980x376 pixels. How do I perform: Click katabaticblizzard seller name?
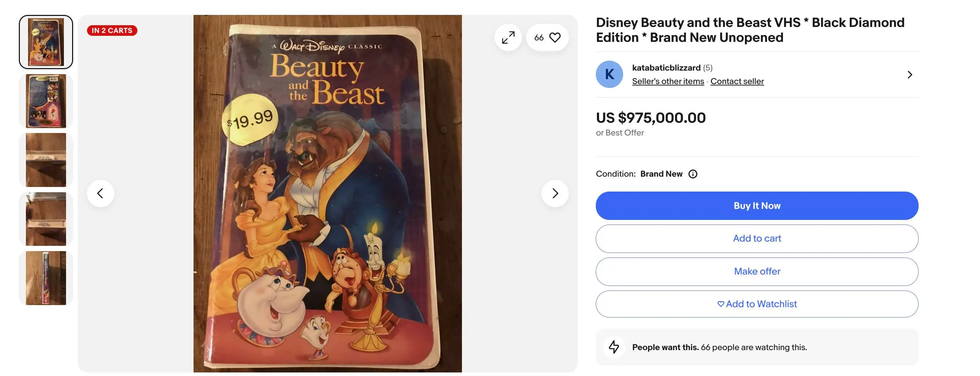pos(666,68)
